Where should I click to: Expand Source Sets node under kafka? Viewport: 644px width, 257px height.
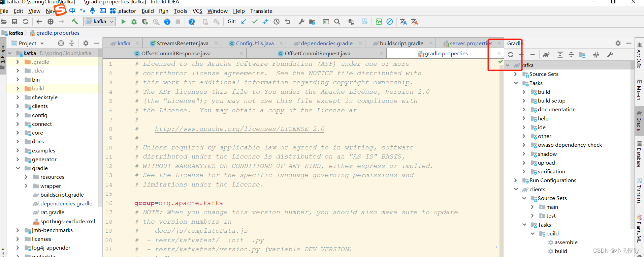point(515,74)
